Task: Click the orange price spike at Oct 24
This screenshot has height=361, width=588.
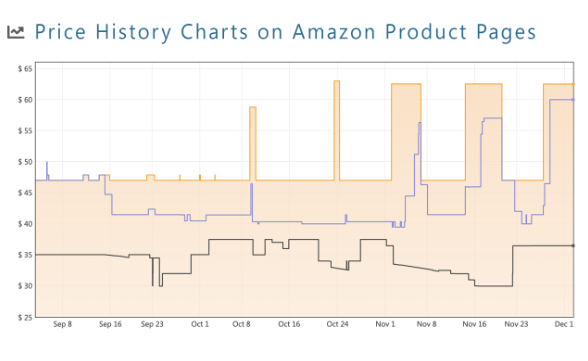Action: point(337,129)
